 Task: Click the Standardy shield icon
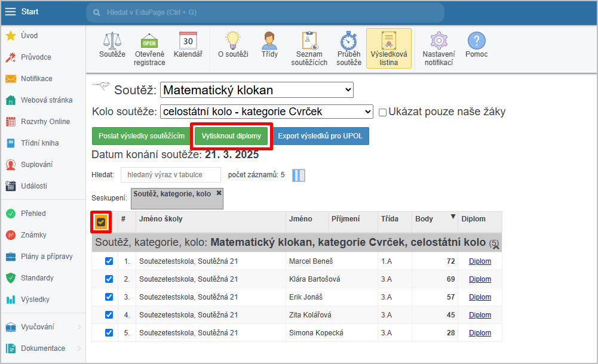click(x=11, y=278)
